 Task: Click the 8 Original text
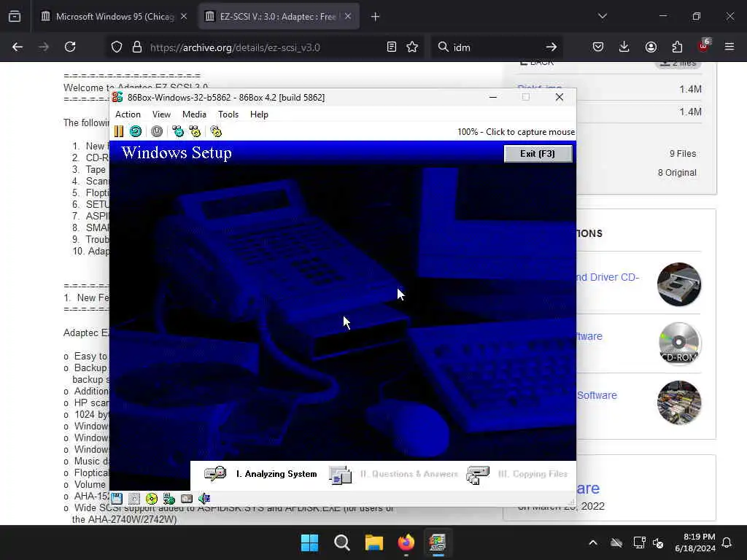677,172
